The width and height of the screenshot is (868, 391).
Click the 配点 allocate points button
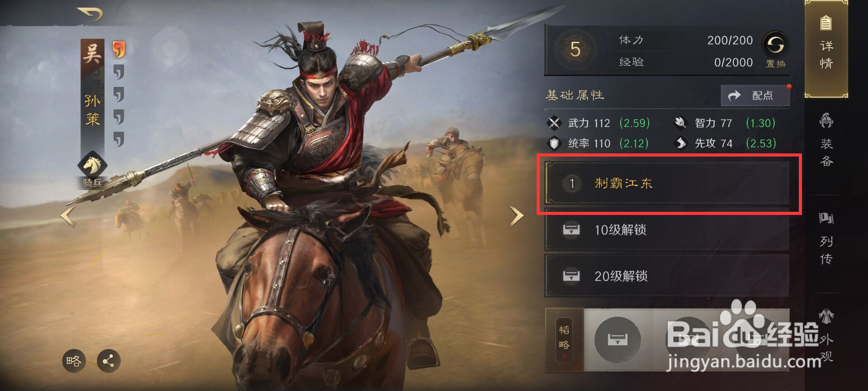pos(755,95)
